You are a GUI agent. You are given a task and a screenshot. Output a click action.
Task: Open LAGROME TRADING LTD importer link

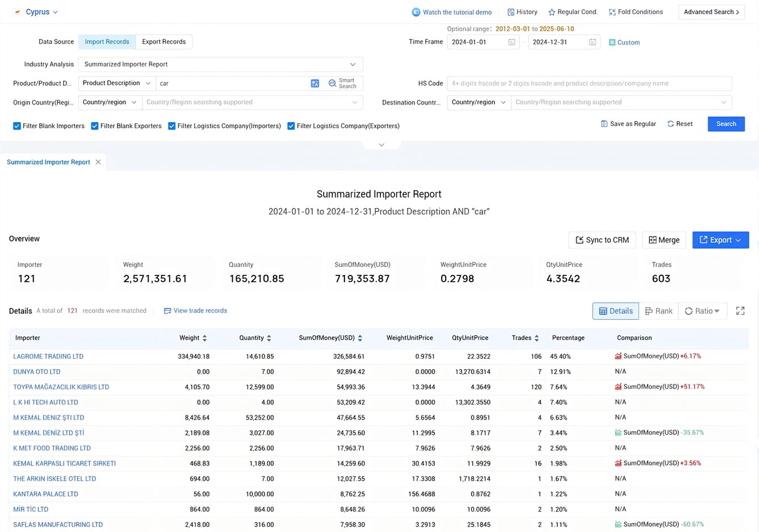coord(48,357)
